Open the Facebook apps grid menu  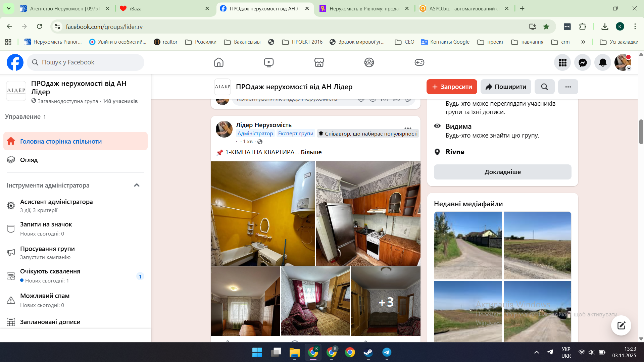click(x=562, y=62)
